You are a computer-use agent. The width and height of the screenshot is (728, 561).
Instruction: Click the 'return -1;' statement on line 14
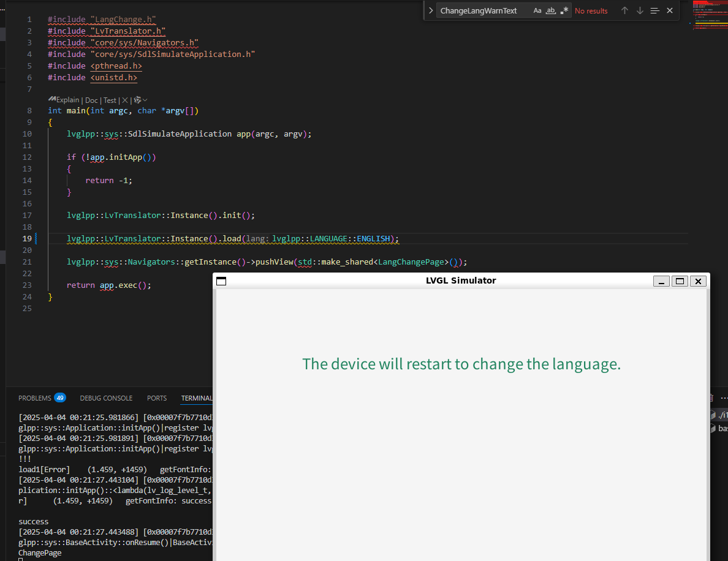click(109, 181)
